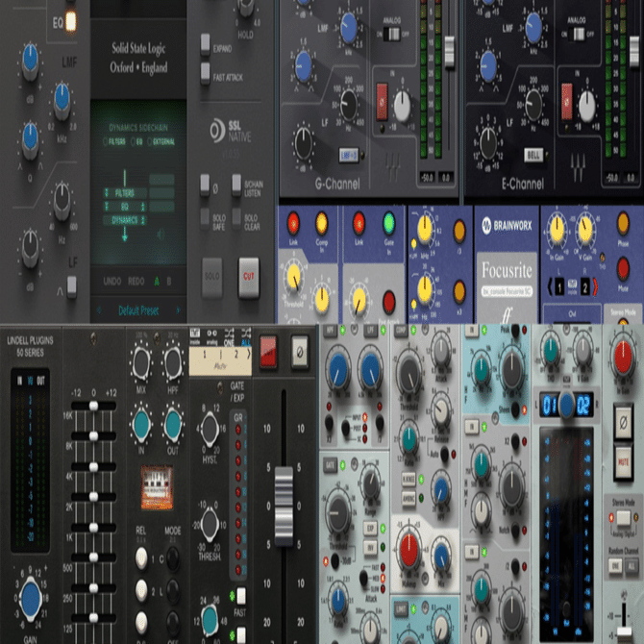Click reorder arrows right of DYNAMICS routing row
This screenshot has width=644, height=644.
[x=143, y=220]
